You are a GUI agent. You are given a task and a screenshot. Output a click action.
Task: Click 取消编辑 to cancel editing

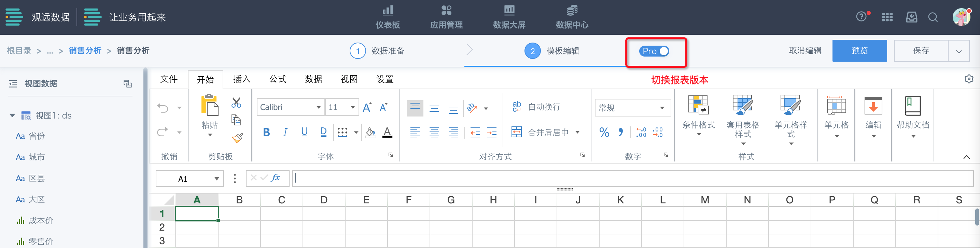point(805,50)
